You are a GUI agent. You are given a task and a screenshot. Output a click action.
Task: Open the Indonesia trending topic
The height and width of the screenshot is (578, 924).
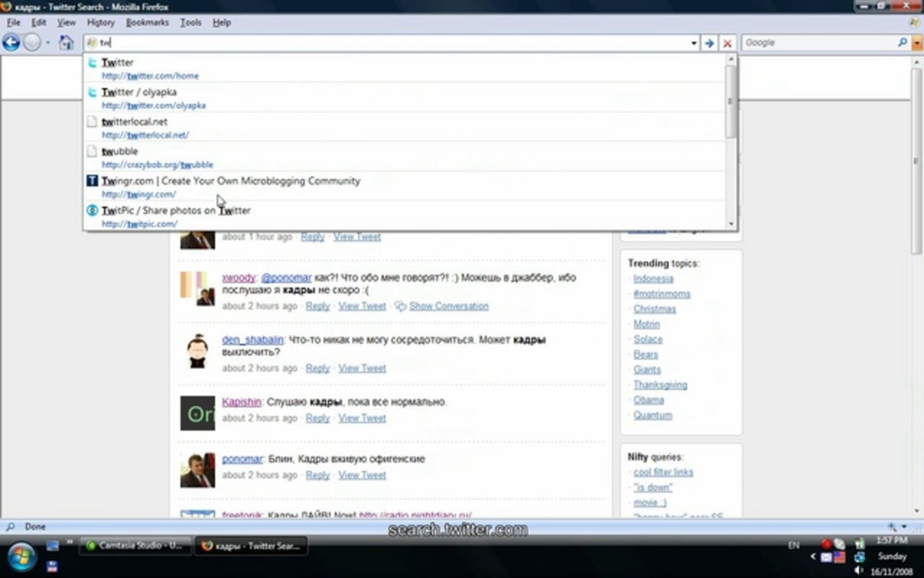click(653, 279)
